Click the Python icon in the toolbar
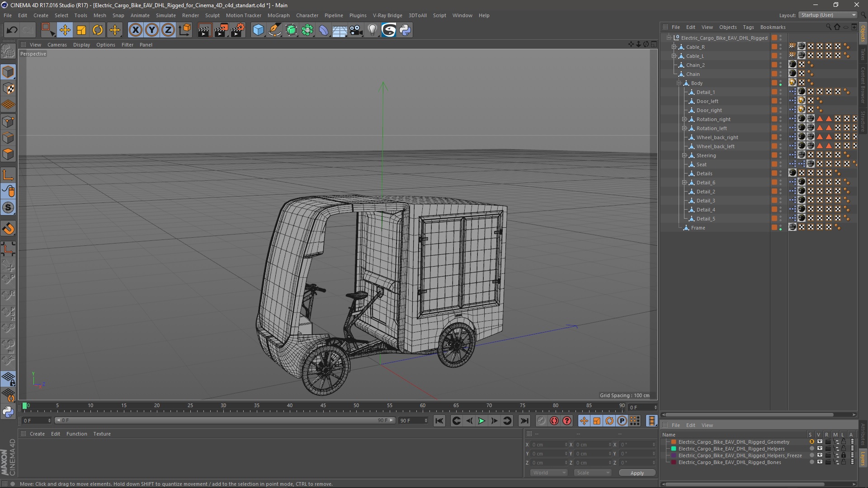Viewport: 868px width, 488px height. click(405, 30)
